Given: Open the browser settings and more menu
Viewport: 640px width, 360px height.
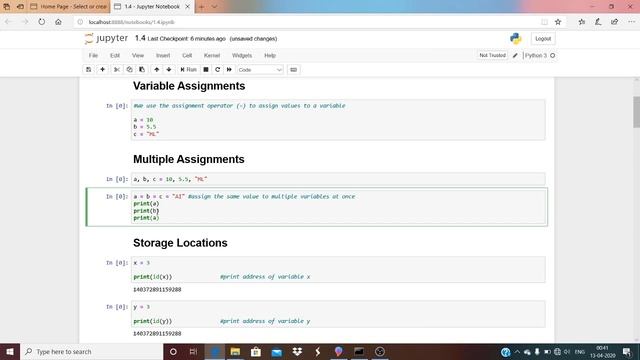Looking at the screenshot, I should 631,22.
